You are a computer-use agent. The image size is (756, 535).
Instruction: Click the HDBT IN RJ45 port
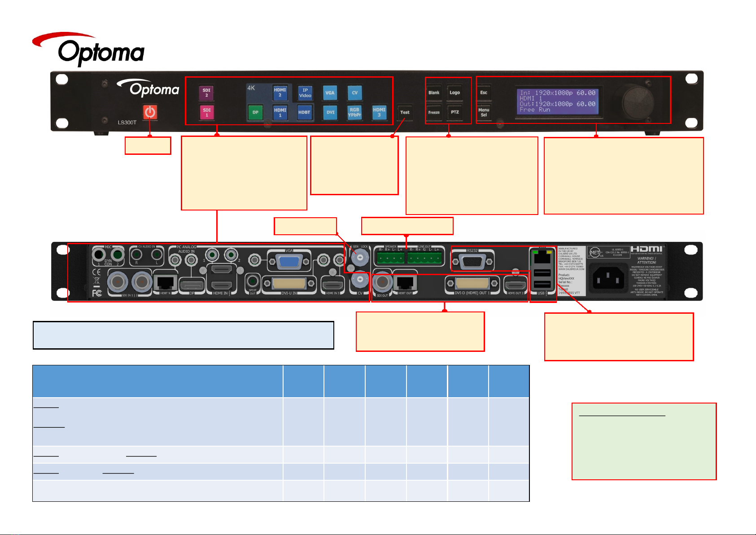(166, 283)
